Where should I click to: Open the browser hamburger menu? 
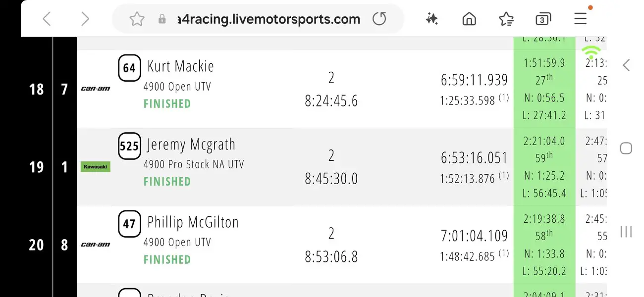coord(580,19)
